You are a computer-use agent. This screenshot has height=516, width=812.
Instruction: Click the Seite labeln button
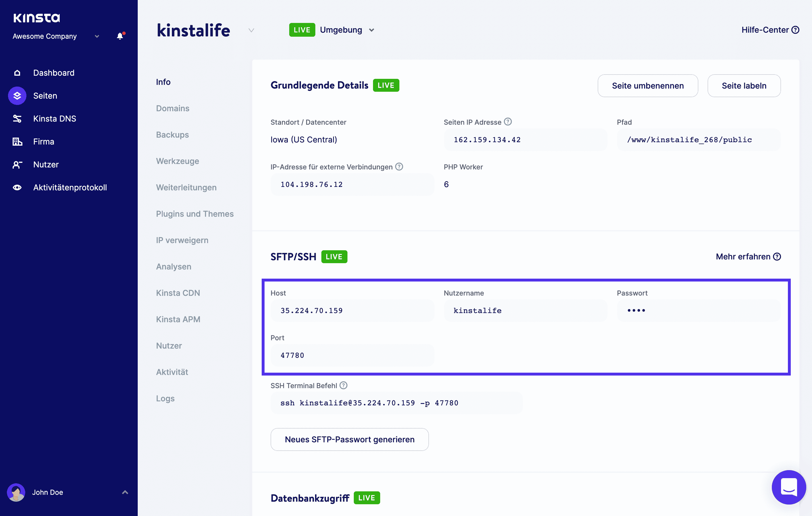click(x=743, y=85)
